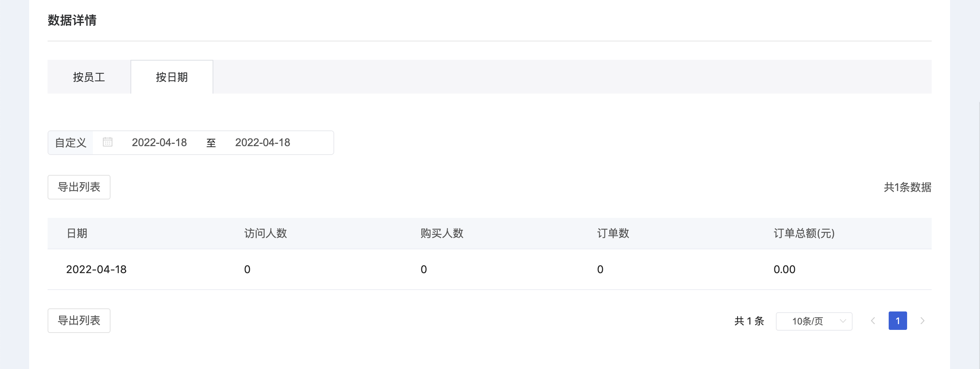Click the bottom 导出列表 button
The height and width of the screenshot is (369, 980).
79,321
